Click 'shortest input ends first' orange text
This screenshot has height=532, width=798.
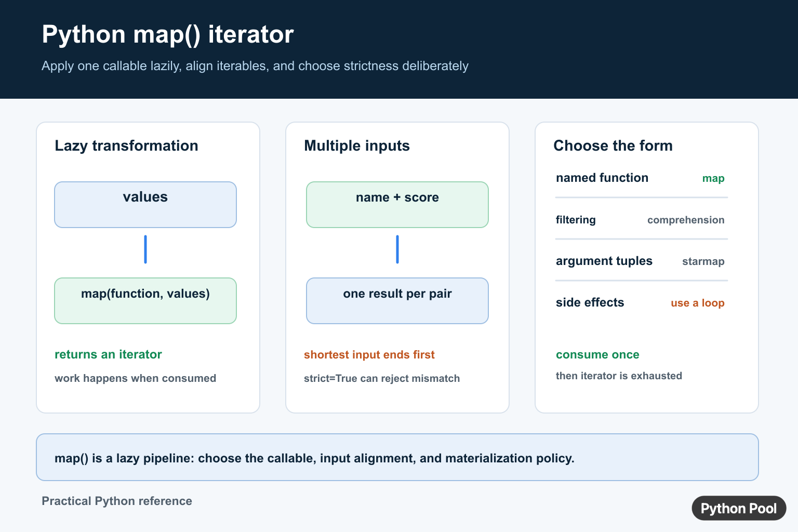tap(369, 355)
